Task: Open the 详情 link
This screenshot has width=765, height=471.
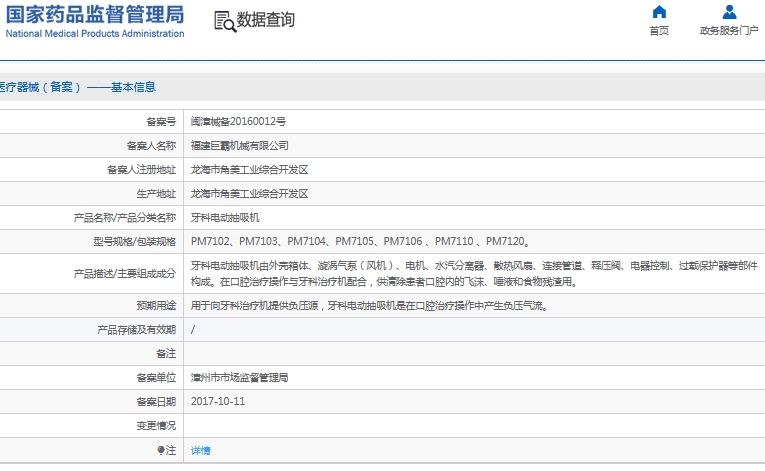Action: (x=201, y=451)
